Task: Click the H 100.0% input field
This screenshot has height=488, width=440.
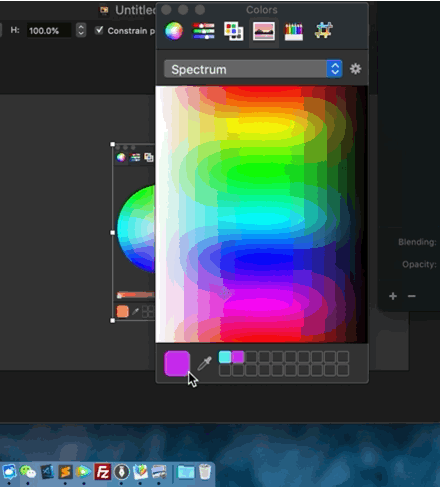Action: click(49, 31)
